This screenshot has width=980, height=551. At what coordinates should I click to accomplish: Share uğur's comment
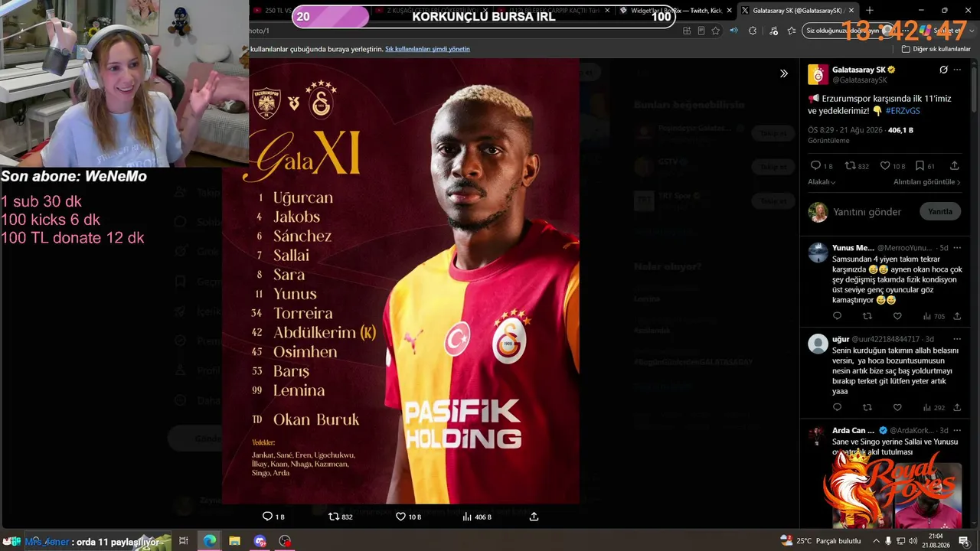[957, 408]
